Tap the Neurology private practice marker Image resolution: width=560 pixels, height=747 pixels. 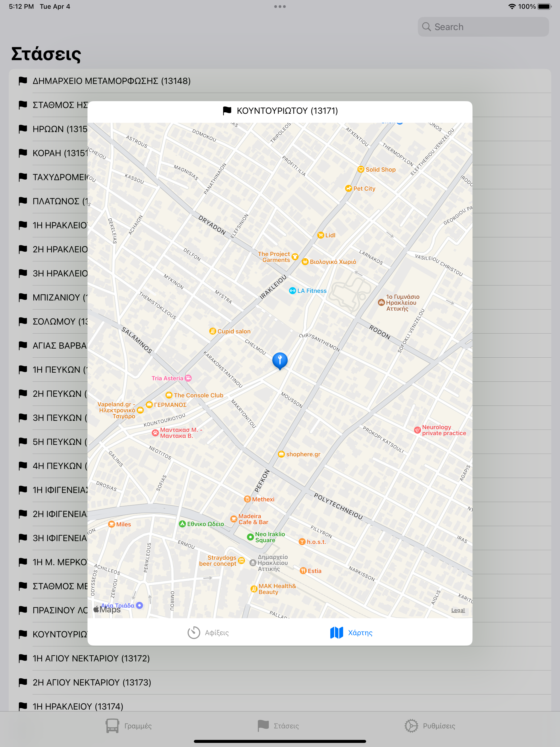coord(418,430)
